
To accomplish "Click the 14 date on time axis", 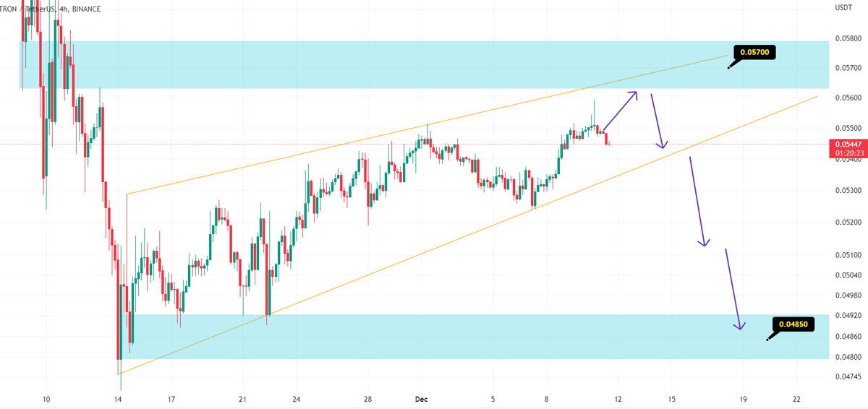I will click(118, 399).
